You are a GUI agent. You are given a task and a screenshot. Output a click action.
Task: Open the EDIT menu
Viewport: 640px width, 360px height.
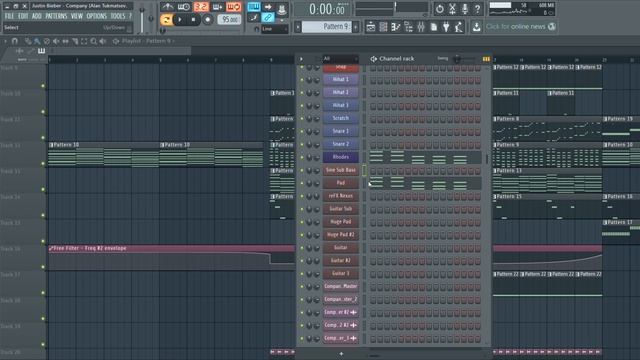[23, 16]
